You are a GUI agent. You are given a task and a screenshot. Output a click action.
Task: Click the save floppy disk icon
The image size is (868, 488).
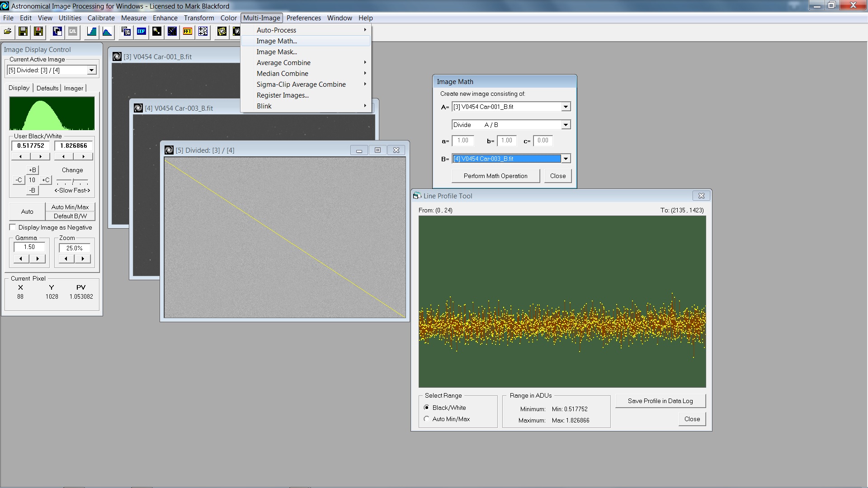pos(23,31)
